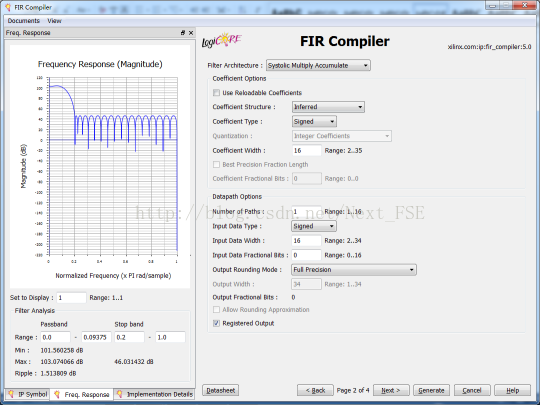Click the Stop band Max value 46.031432 dB
540x405 pixels.
pos(134,362)
